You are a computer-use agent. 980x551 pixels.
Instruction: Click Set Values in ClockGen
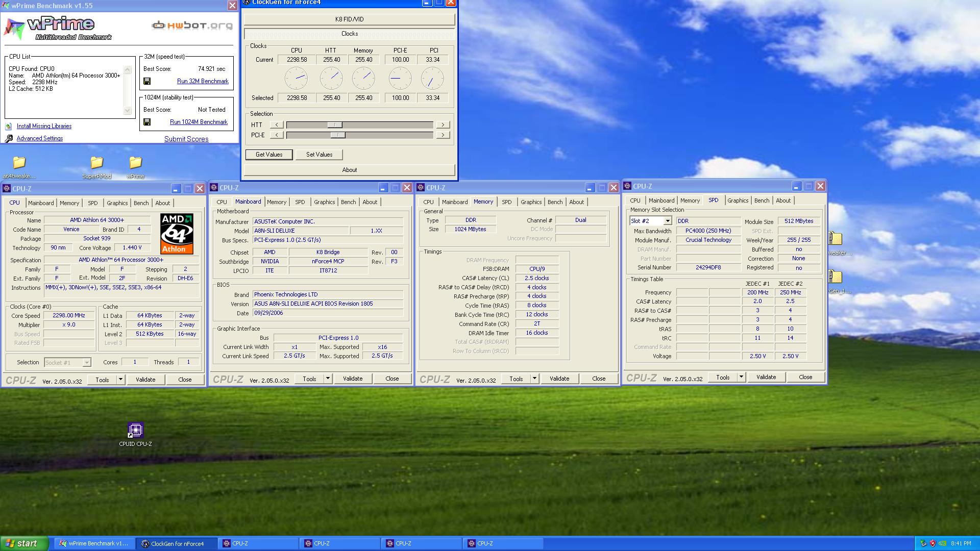coord(319,155)
